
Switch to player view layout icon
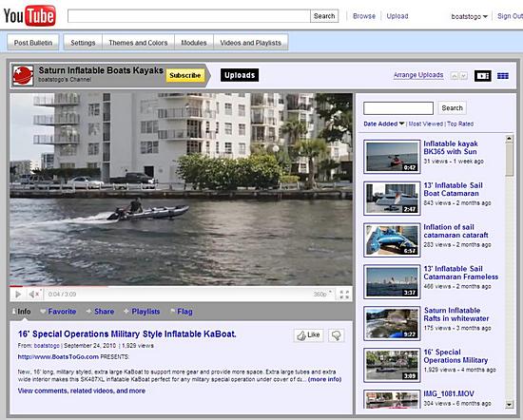483,76
